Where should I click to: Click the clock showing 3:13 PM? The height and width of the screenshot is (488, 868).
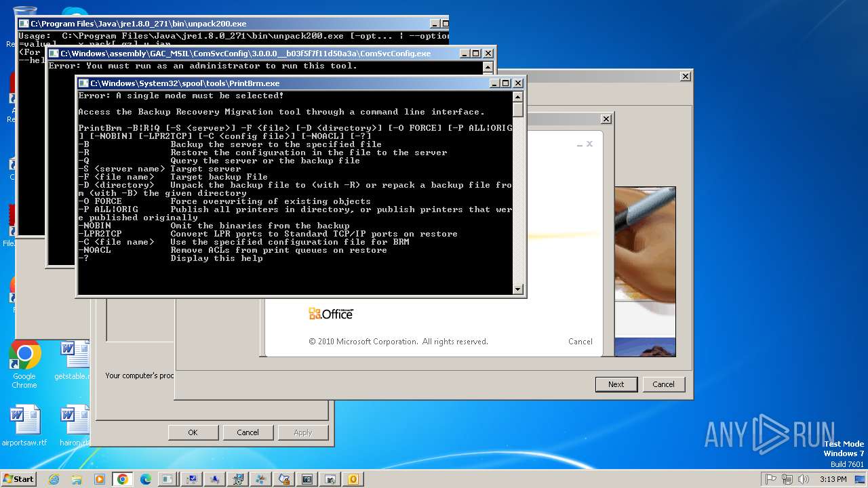pos(833,479)
